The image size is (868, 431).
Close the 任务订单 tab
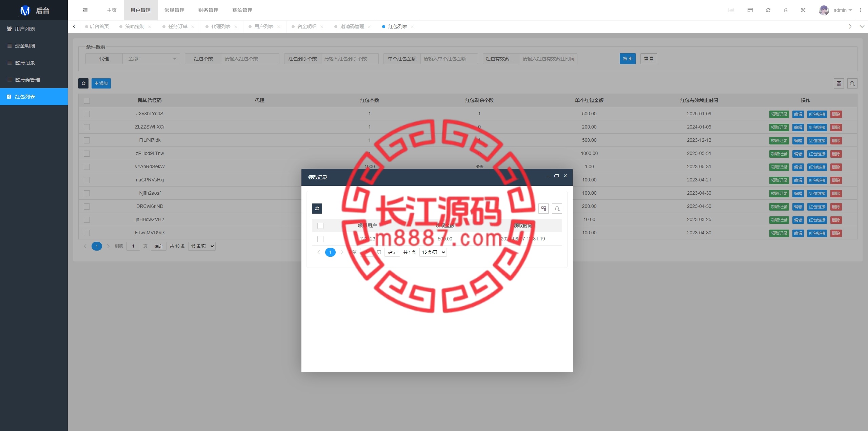(193, 27)
